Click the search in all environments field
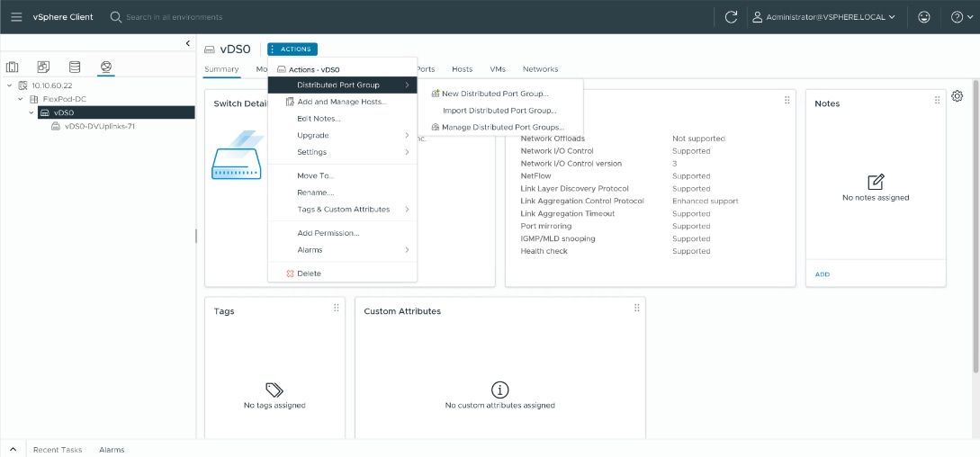Image resolution: width=980 pixels, height=457 pixels. click(x=174, y=17)
